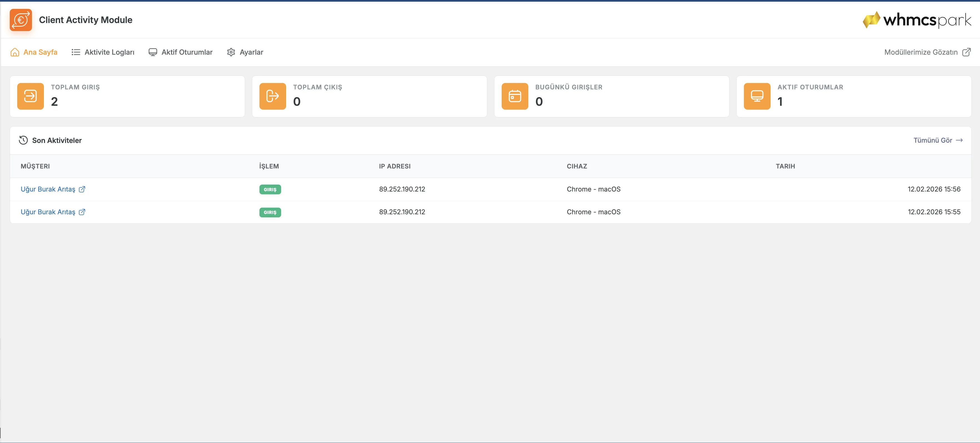Click the GIRIŞ badge in the 15:56 row
The height and width of the screenshot is (443, 980).
270,189
